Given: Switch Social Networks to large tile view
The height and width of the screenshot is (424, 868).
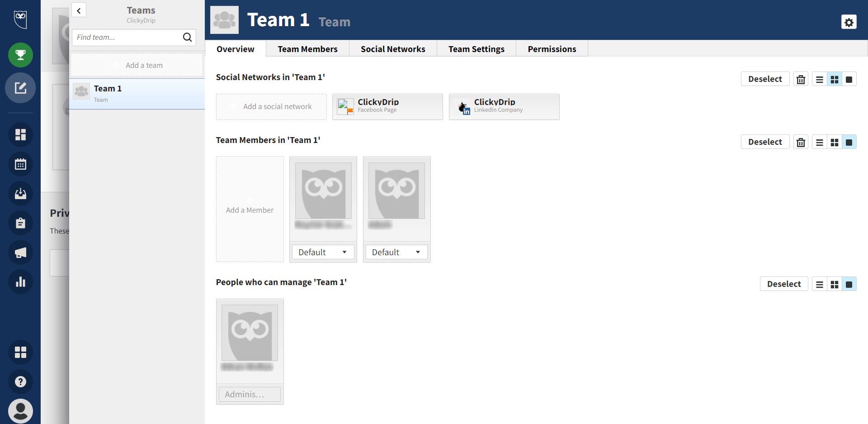Looking at the screenshot, I should tap(849, 79).
